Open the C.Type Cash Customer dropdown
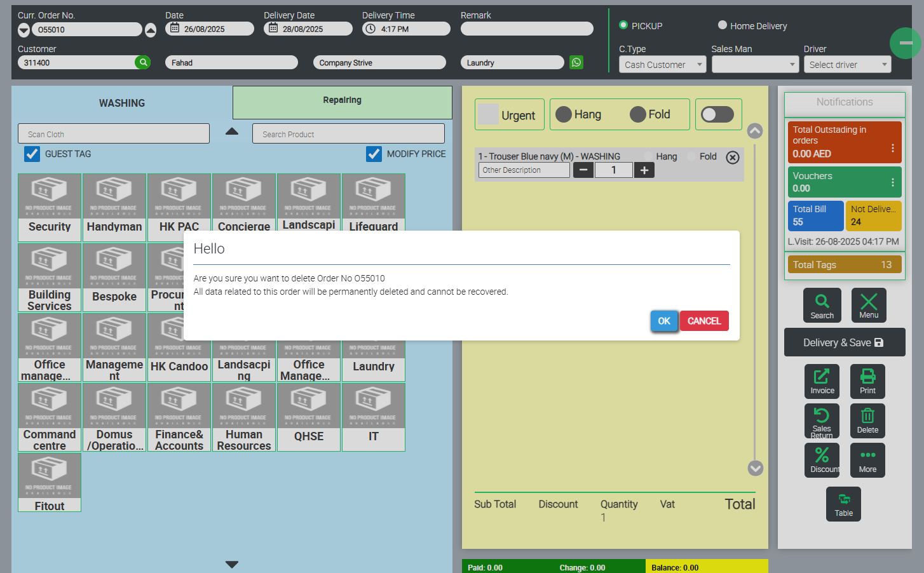Viewport: 924px width, 573px height. point(662,65)
